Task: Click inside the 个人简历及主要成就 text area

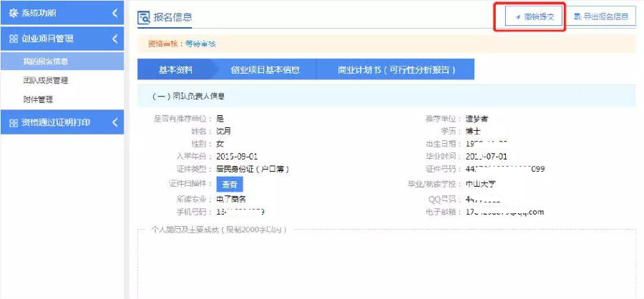Action: pyautogui.click(x=386, y=265)
